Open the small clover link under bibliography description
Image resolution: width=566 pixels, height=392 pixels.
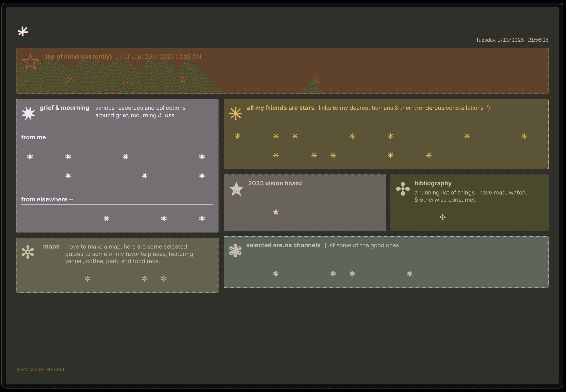pyautogui.click(x=443, y=217)
